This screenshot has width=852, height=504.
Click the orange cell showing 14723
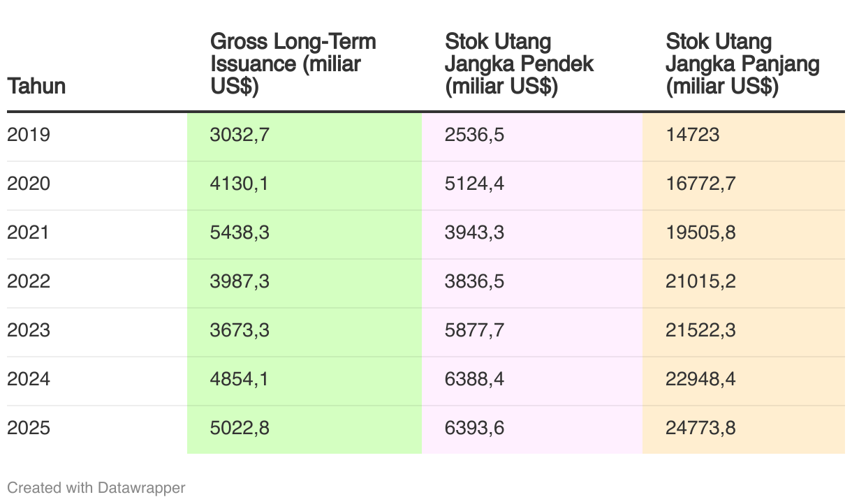click(x=693, y=135)
